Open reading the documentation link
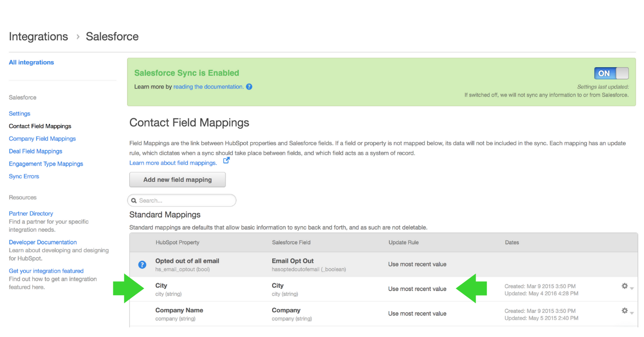Viewport: 644px width, 337px height. [x=208, y=86]
